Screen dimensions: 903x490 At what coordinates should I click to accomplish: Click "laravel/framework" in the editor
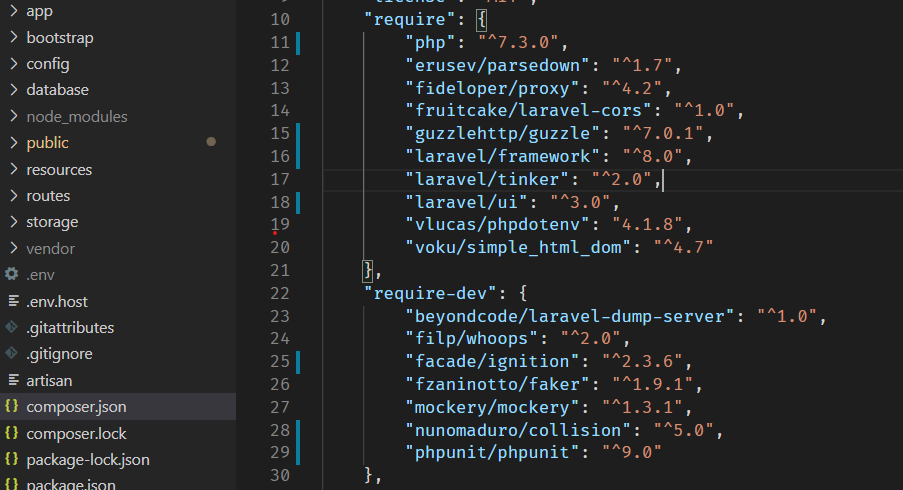[503, 157]
